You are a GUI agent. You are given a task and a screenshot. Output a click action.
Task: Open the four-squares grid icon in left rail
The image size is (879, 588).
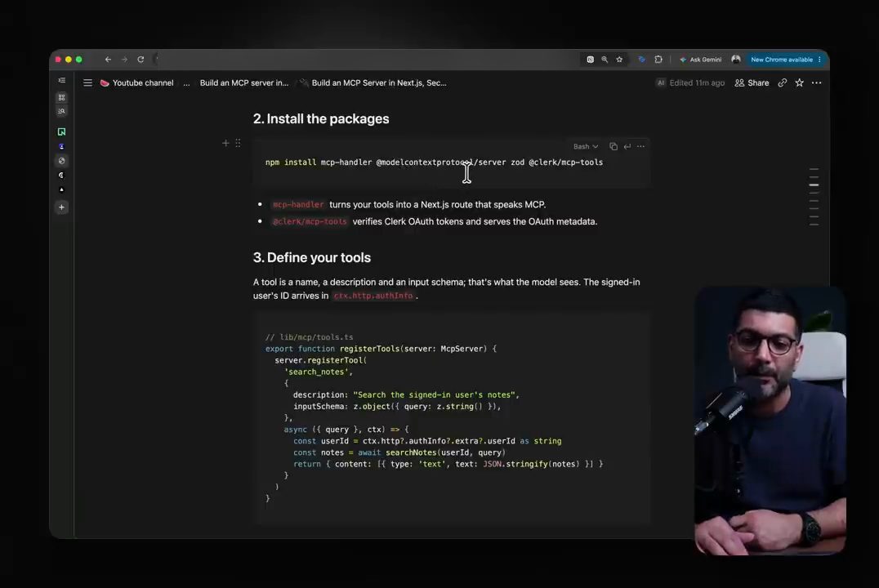coord(61,97)
